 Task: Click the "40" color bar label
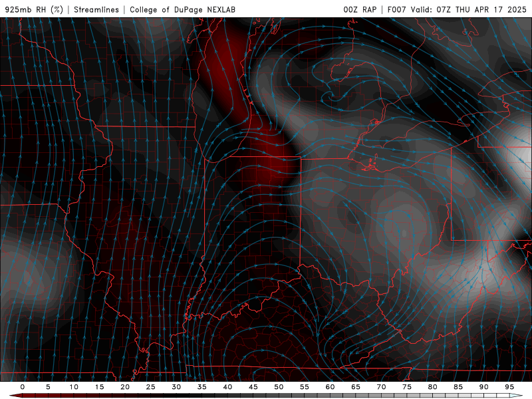pos(227,387)
